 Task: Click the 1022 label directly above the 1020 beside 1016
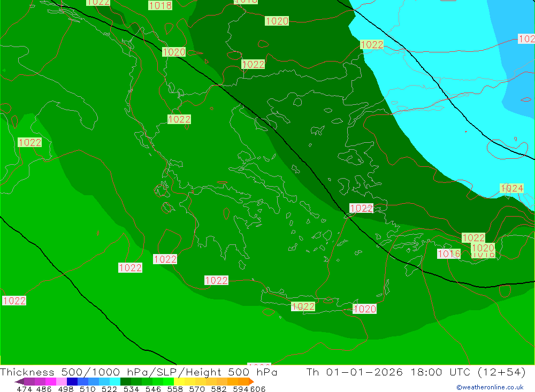(473, 238)
